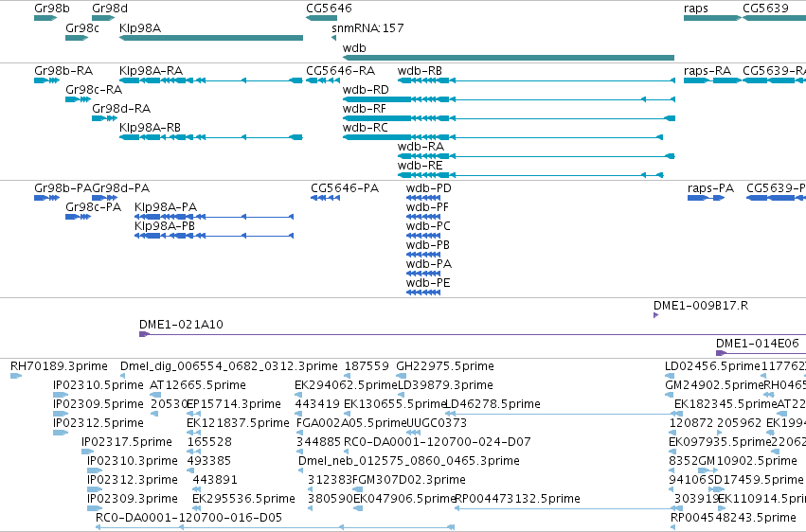Click the Gr98d-PA protein glyph

pos(105,198)
